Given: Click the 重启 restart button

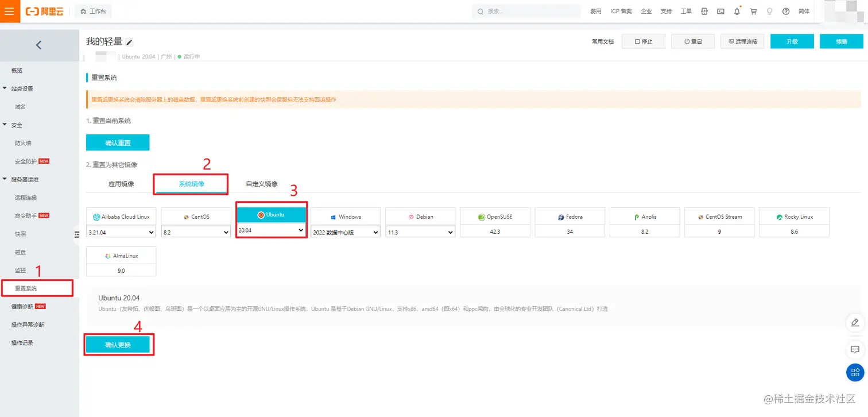Looking at the screenshot, I should pyautogui.click(x=693, y=41).
